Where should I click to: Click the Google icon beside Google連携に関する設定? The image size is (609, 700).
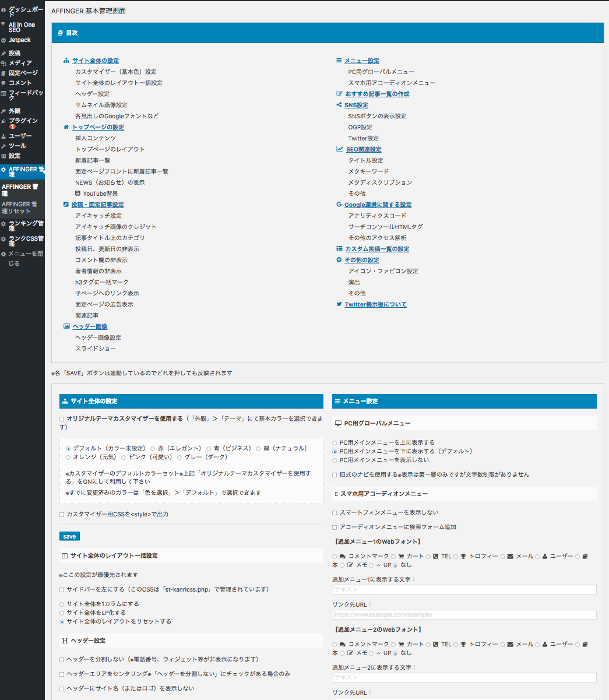click(x=339, y=205)
